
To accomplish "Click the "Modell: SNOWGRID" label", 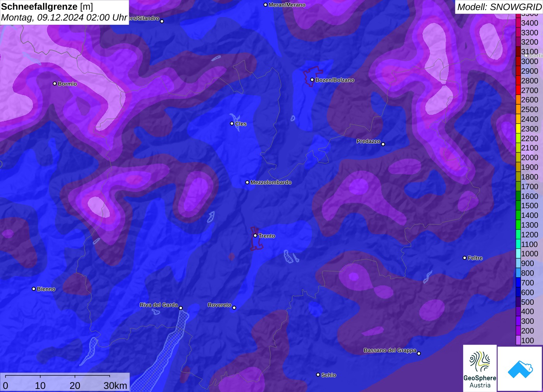I will coord(500,7).
